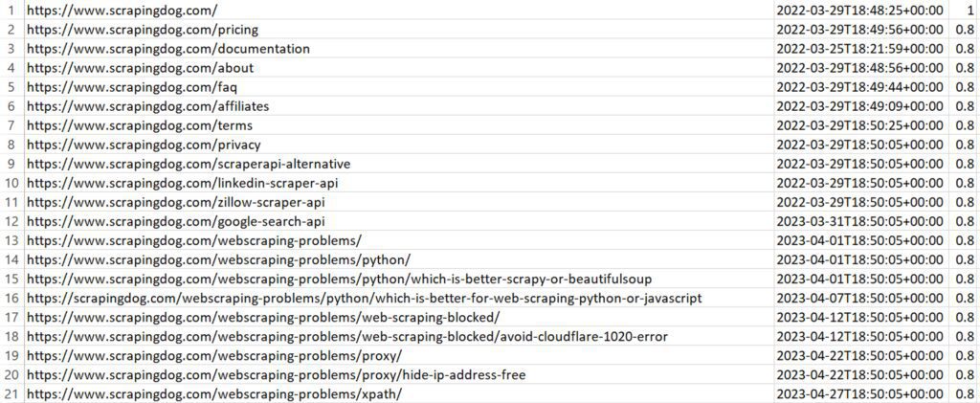Screen dimensions: 980x403
Task: Select the /documentation URL cell
Action: 168,49
